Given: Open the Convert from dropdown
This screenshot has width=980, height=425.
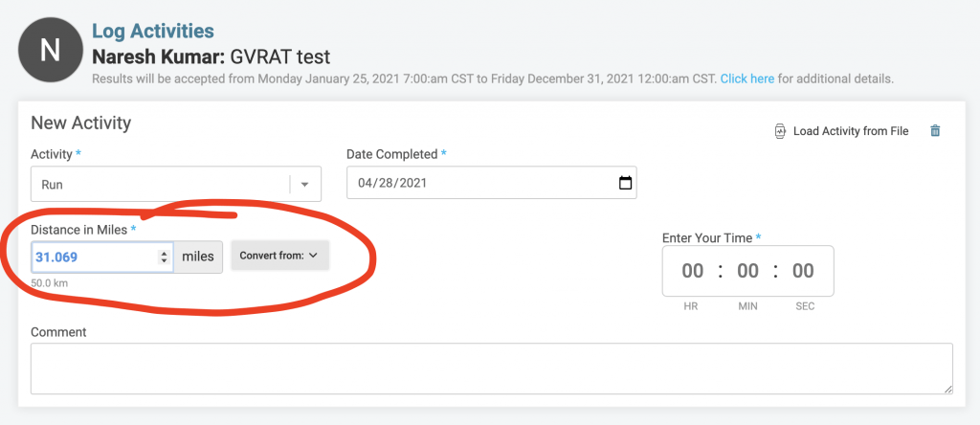Looking at the screenshot, I should (x=279, y=256).
